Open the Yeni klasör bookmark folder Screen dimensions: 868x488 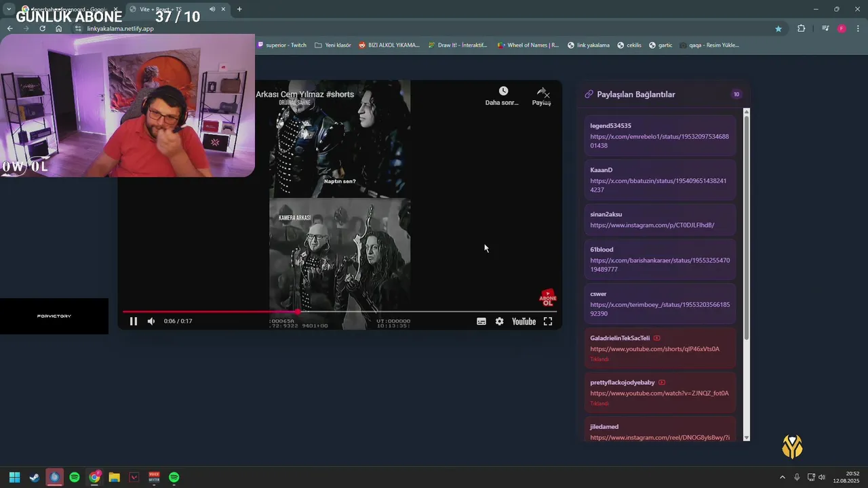click(x=333, y=45)
